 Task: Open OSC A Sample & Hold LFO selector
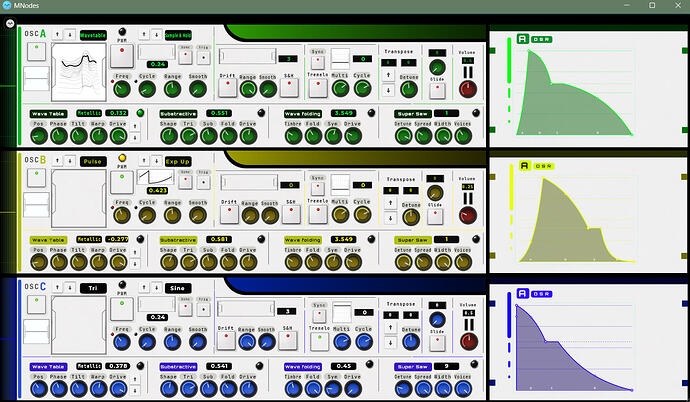click(178, 35)
